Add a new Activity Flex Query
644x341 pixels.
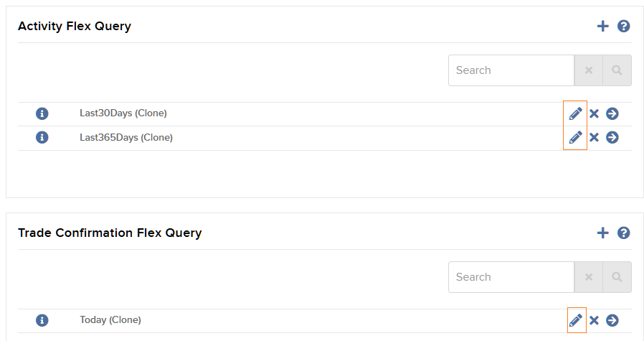[x=602, y=27]
